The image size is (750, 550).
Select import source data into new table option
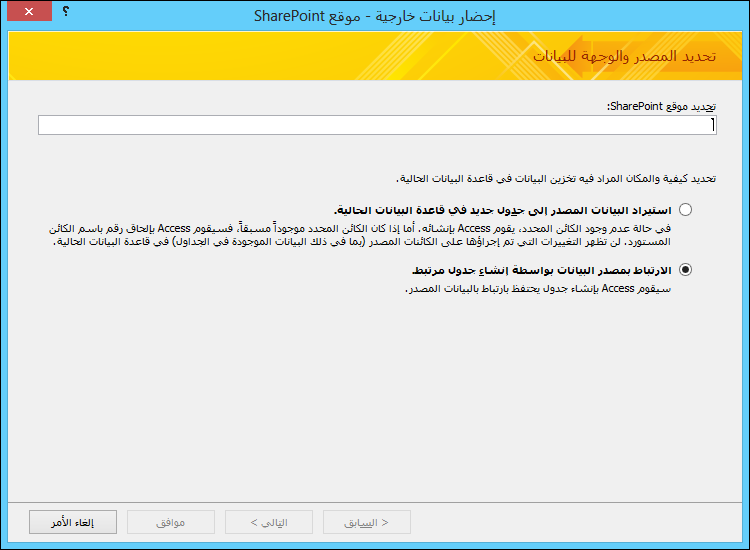tap(685, 209)
